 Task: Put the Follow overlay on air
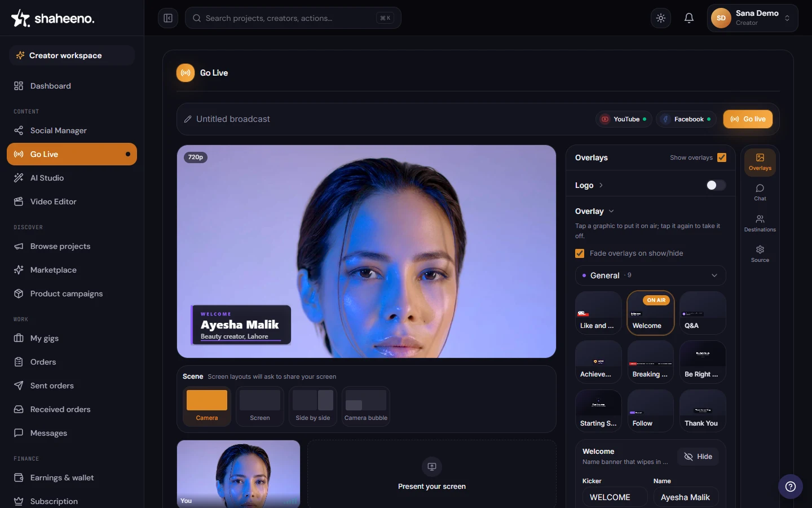651,411
